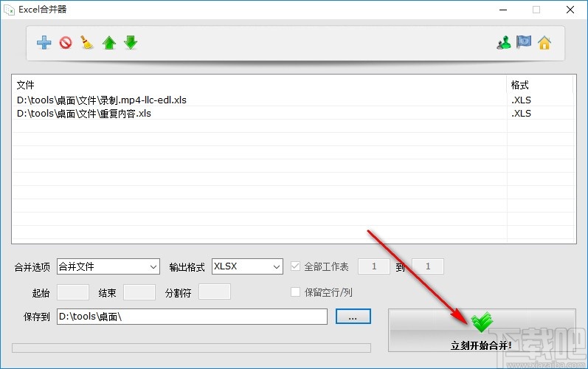This screenshot has width=588, height=369.
Task: Open the 合并选项 dropdown showing 合并文件
Action: coord(108,266)
